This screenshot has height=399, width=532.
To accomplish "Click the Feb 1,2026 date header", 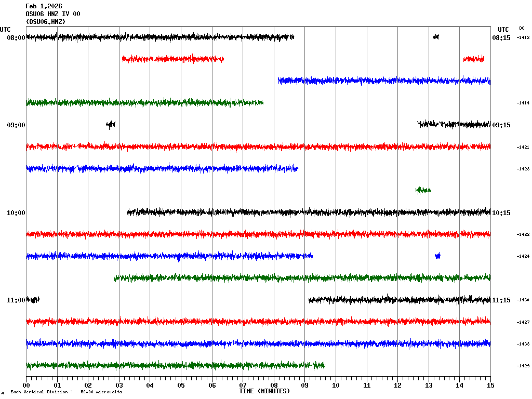I will pos(44,6).
